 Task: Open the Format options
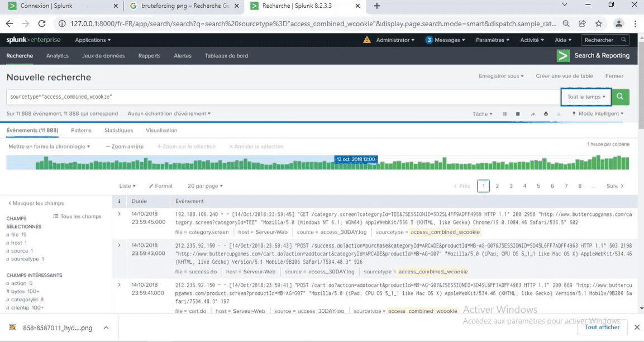161,186
